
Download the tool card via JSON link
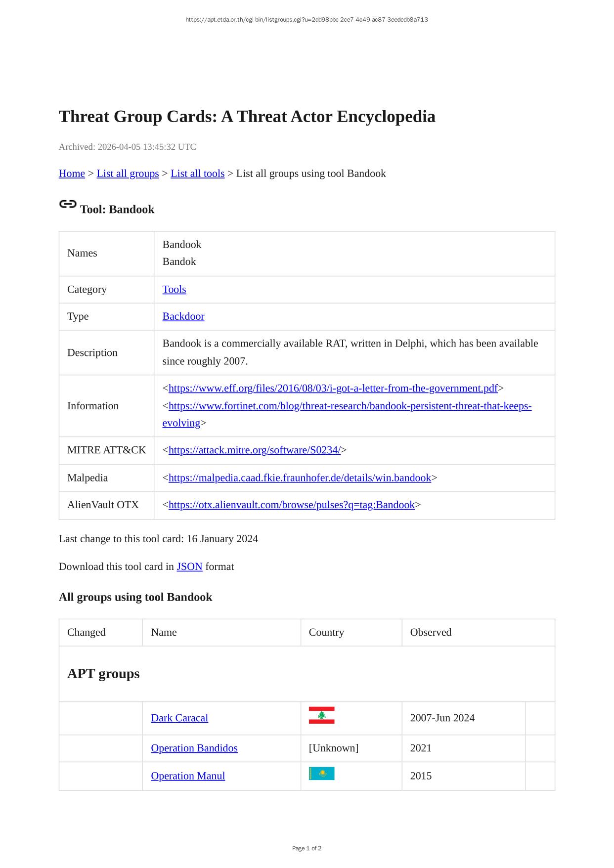(x=189, y=567)
